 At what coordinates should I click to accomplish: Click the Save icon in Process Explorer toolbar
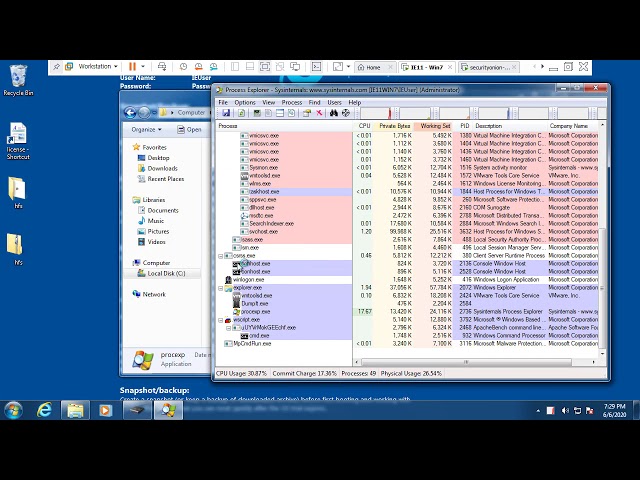227,113
